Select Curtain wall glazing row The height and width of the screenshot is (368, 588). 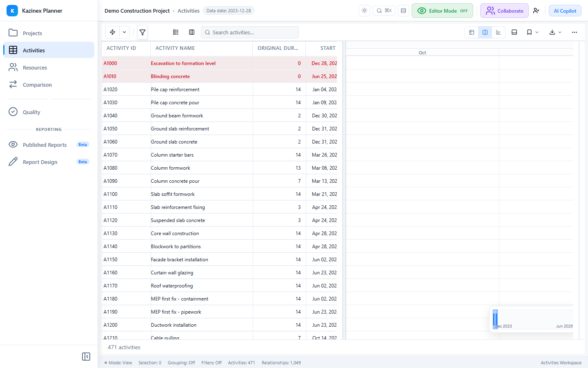[220, 273]
